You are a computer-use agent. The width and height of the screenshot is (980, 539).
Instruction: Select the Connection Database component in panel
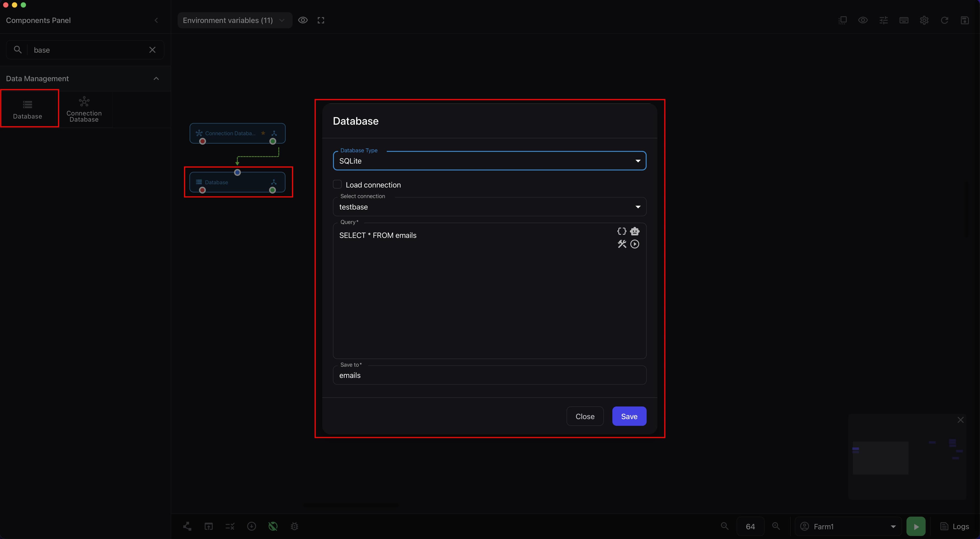coord(84,110)
